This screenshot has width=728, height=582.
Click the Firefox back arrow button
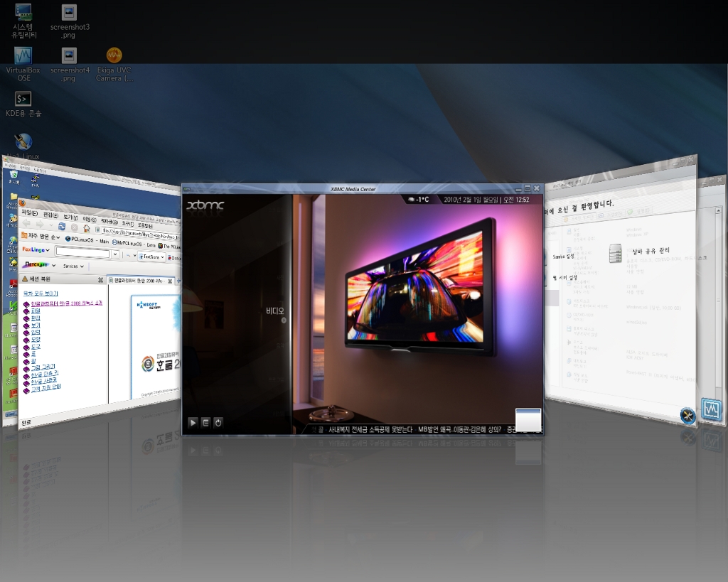[27, 223]
